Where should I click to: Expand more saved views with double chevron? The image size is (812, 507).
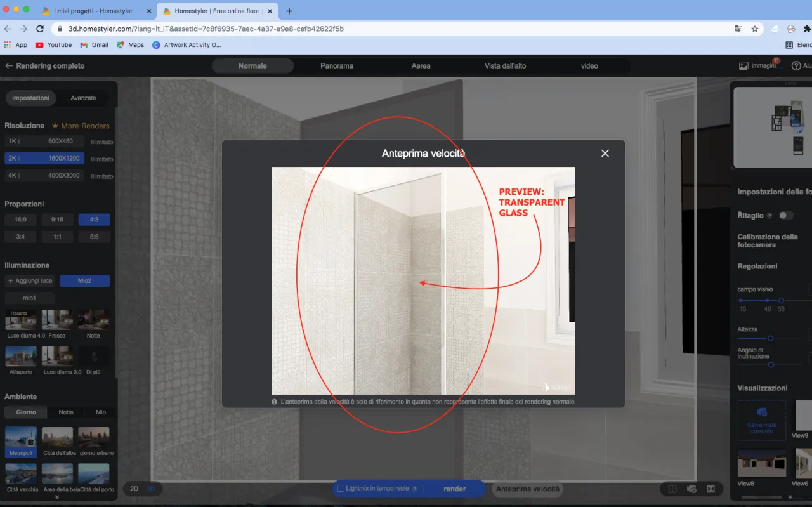coord(791,497)
